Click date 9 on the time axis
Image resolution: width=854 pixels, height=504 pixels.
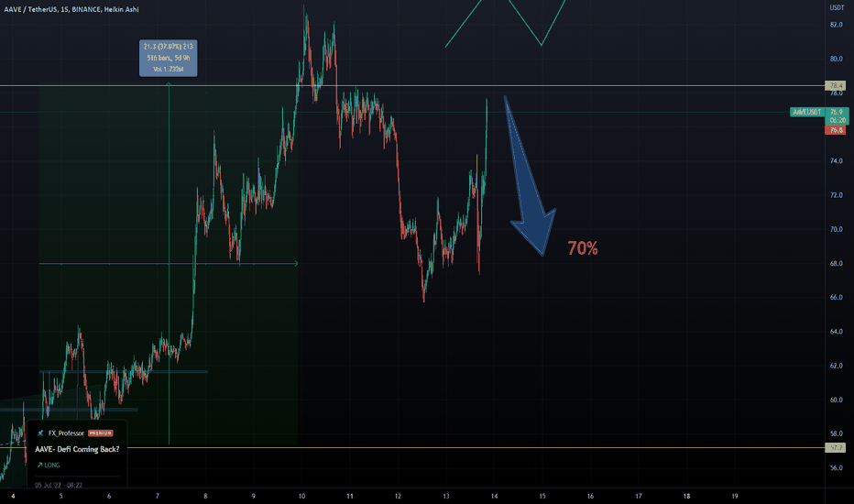click(253, 497)
